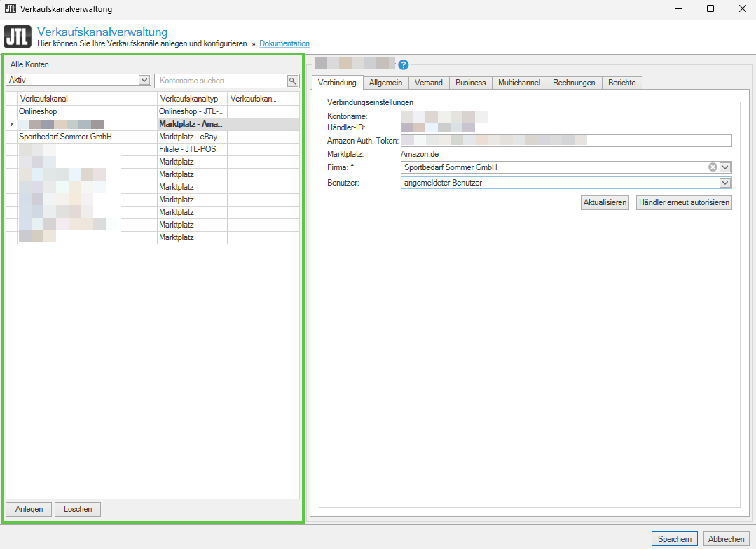The width and height of the screenshot is (756, 549).
Task: Click the row indicator arrow of the selected account
Action: click(12, 124)
